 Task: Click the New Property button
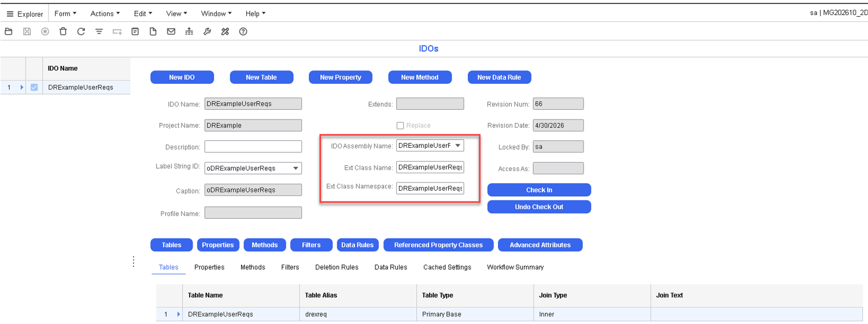tap(341, 77)
